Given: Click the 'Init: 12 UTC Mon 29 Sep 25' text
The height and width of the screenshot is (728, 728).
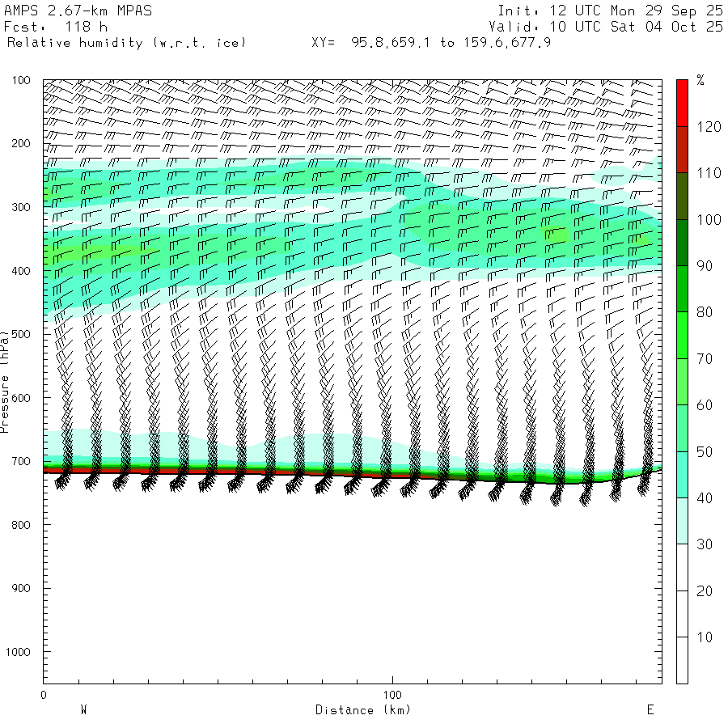Looking at the screenshot, I should [x=610, y=11].
